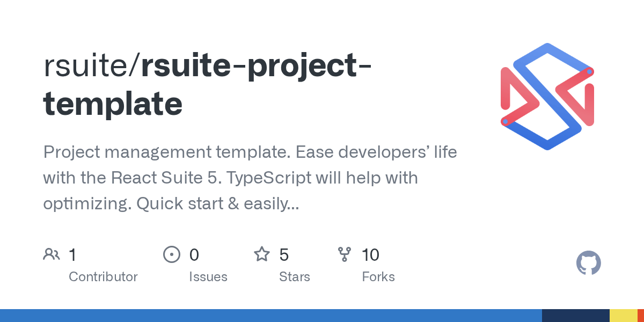Click the React Suite hexagon logo
Image resolution: width=644 pixels, height=322 pixels.
pyautogui.click(x=547, y=97)
